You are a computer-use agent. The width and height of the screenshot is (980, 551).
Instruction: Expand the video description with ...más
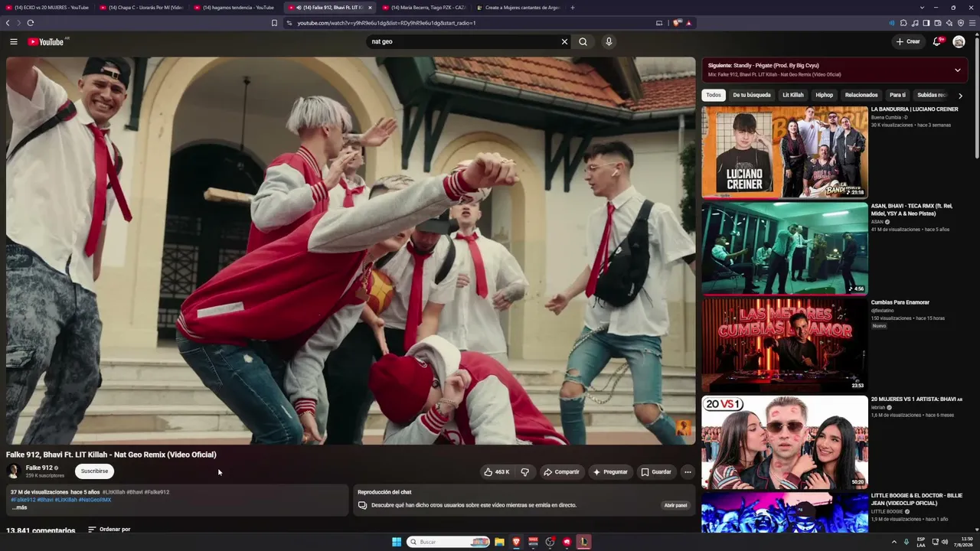[x=19, y=507]
